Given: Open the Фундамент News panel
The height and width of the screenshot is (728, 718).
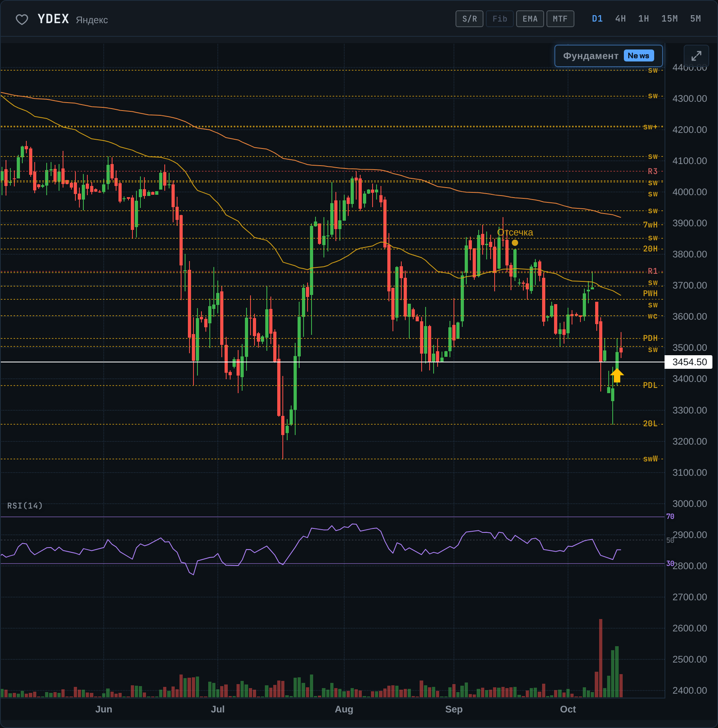Looking at the screenshot, I should click(609, 56).
